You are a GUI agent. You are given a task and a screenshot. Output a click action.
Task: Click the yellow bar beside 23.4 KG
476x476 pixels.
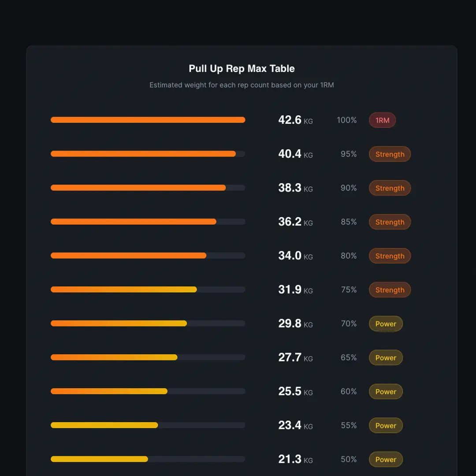[x=104, y=425]
